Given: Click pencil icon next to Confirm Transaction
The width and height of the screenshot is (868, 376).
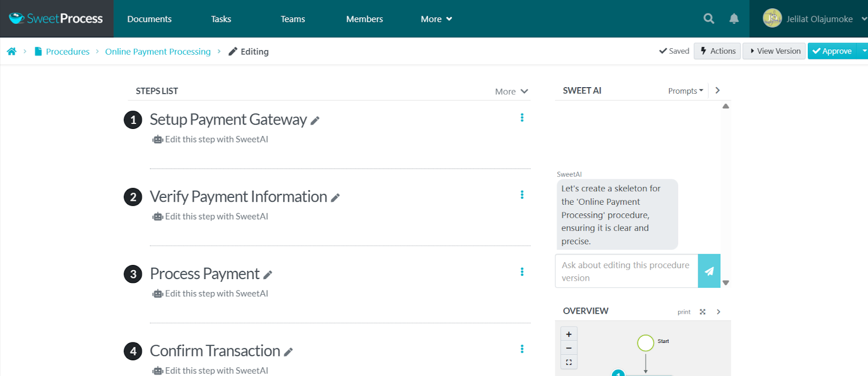Looking at the screenshot, I should click(288, 352).
